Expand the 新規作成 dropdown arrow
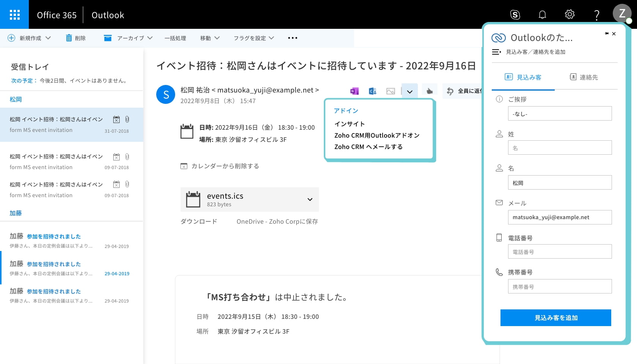Screen dimensions: 637x364 [x=48, y=38]
